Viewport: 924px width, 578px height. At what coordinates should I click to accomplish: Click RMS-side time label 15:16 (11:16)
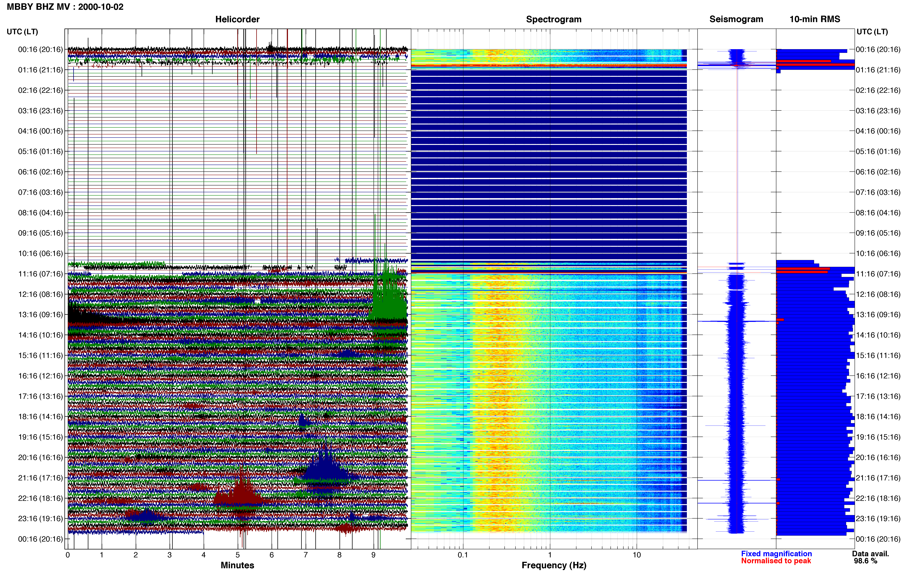click(x=878, y=356)
